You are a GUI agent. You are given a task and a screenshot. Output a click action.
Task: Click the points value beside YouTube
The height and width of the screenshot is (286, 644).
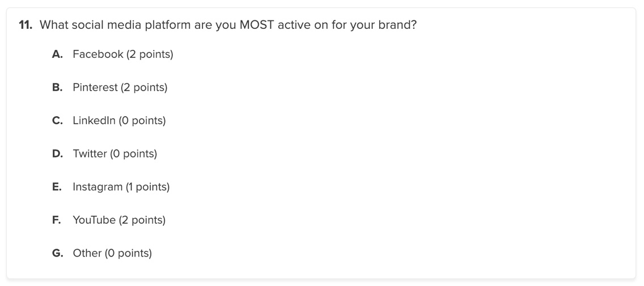[x=142, y=220]
